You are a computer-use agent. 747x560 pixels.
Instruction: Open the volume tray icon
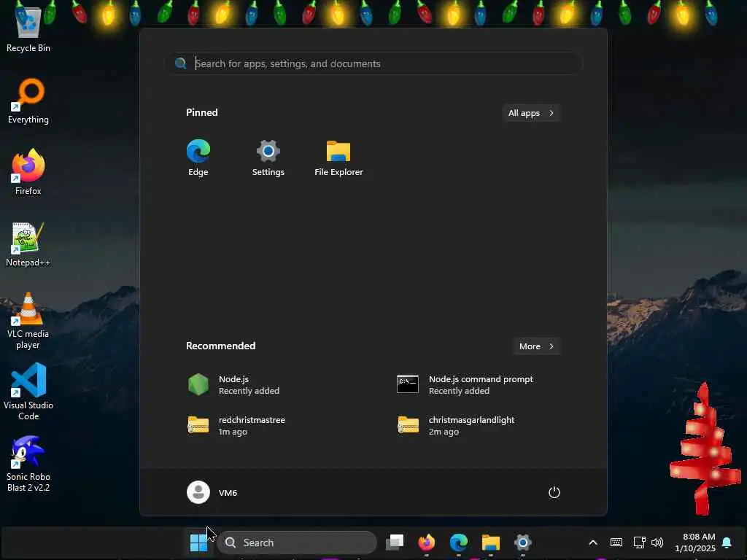click(657, 542)
